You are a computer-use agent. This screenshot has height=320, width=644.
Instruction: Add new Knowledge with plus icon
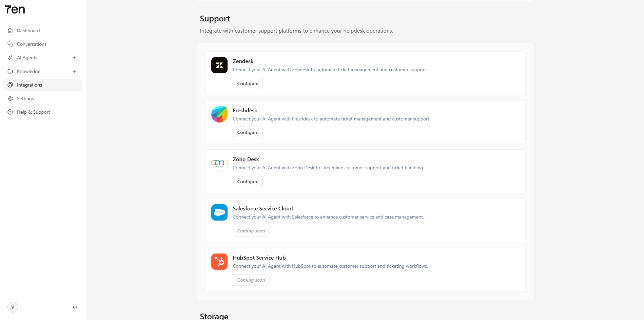click(x=74, y=71)
